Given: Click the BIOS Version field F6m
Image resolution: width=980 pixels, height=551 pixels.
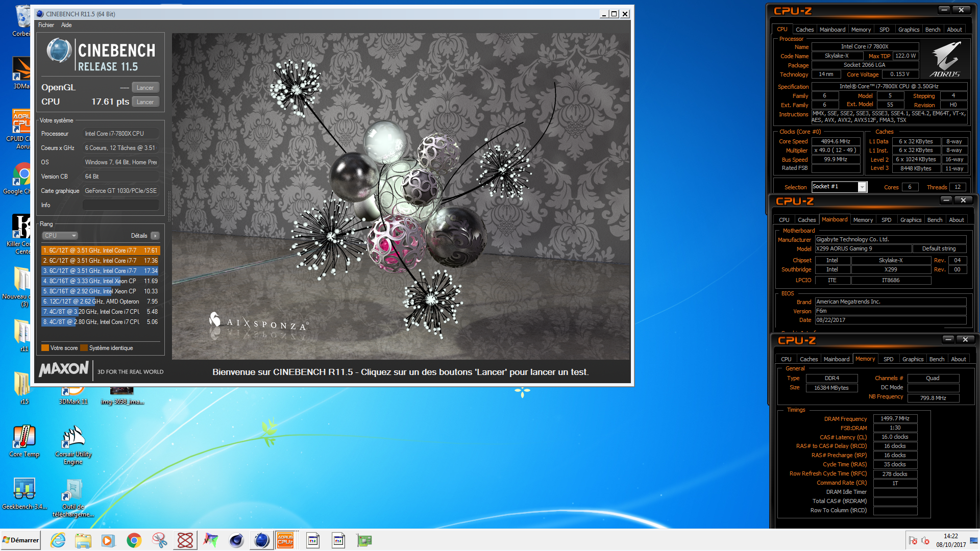Looking at the screenshot, I should [x=890, y=311].
